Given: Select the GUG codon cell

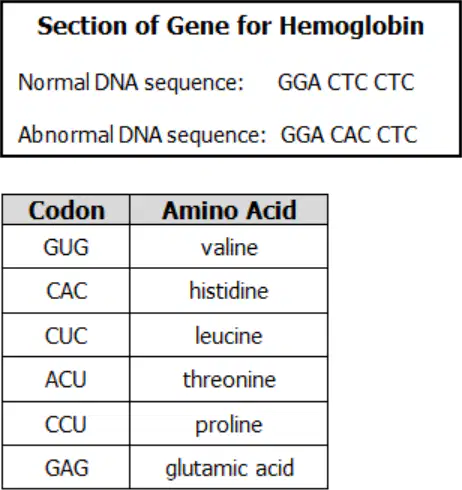Looking at the screenshot, I should coord(66,247).
